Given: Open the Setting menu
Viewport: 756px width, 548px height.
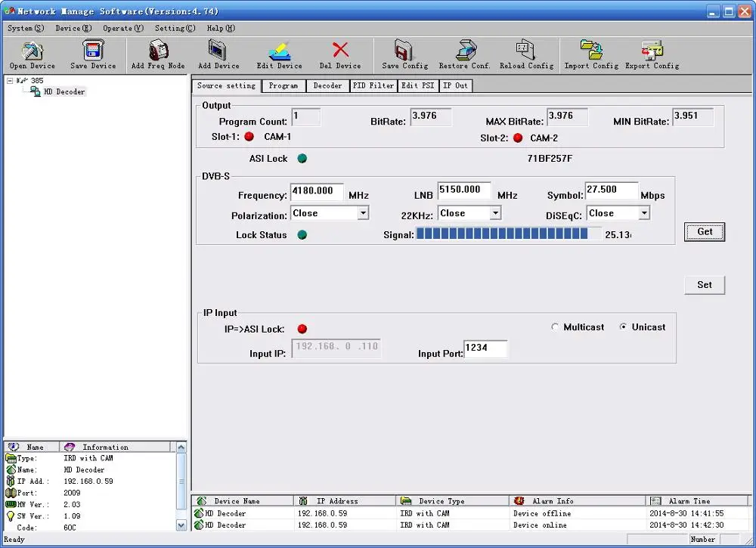Looking at the screenshot, I should [175, 29].
